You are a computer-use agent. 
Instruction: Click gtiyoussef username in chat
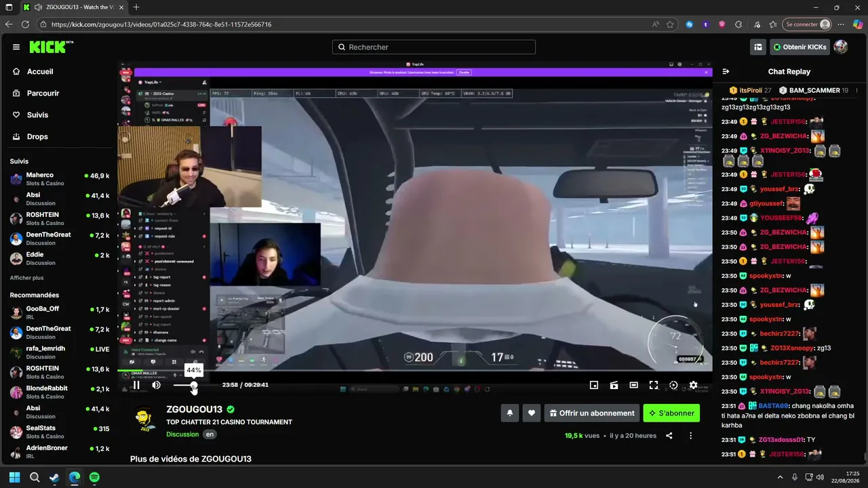pos(766,203)
